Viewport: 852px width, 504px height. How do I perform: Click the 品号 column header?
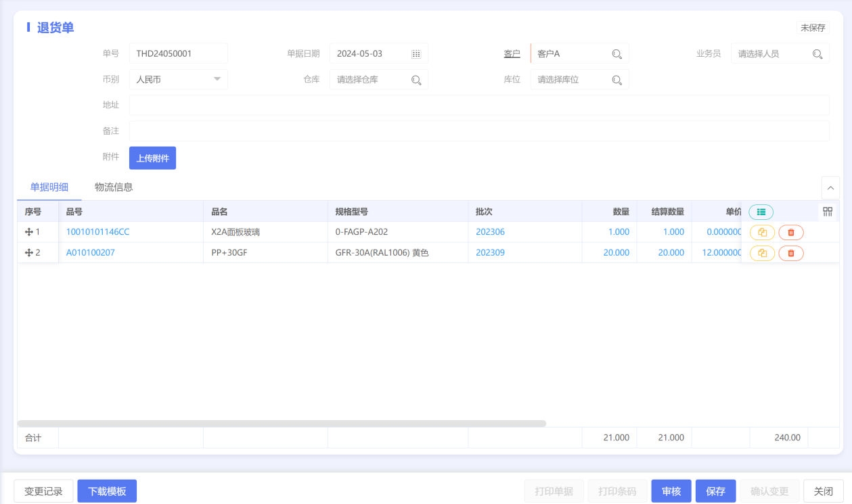(x=131, y=211)
